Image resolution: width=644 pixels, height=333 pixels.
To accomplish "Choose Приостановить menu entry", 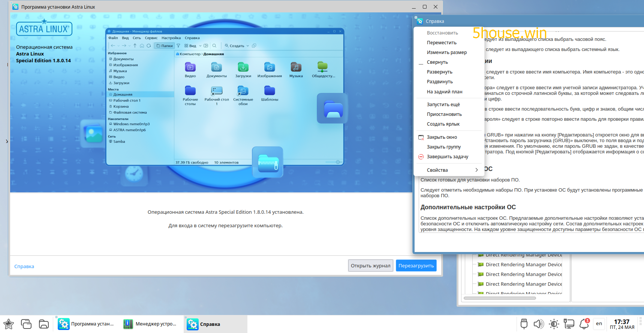I will point(444,114).
